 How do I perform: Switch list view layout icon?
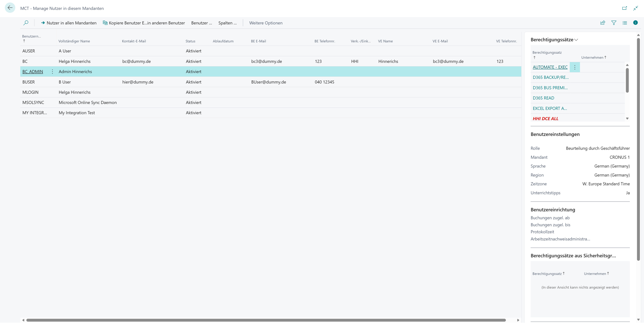(625, 23)
